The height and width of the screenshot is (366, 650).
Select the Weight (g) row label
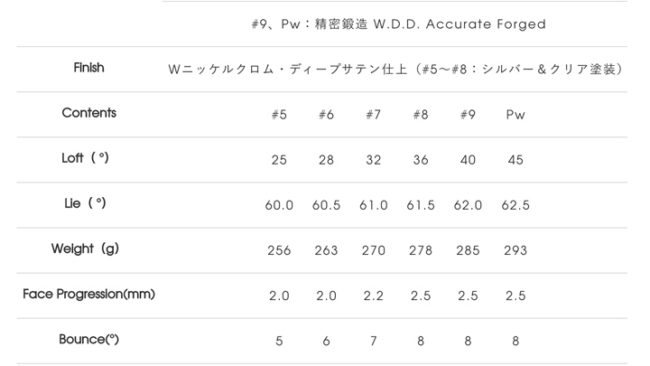[85, 249]
